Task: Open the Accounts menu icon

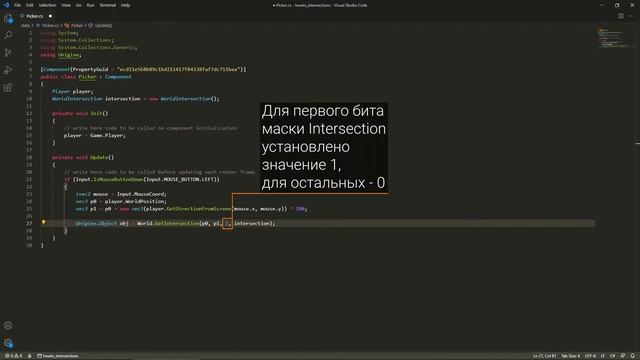Action: coord(8,325)
